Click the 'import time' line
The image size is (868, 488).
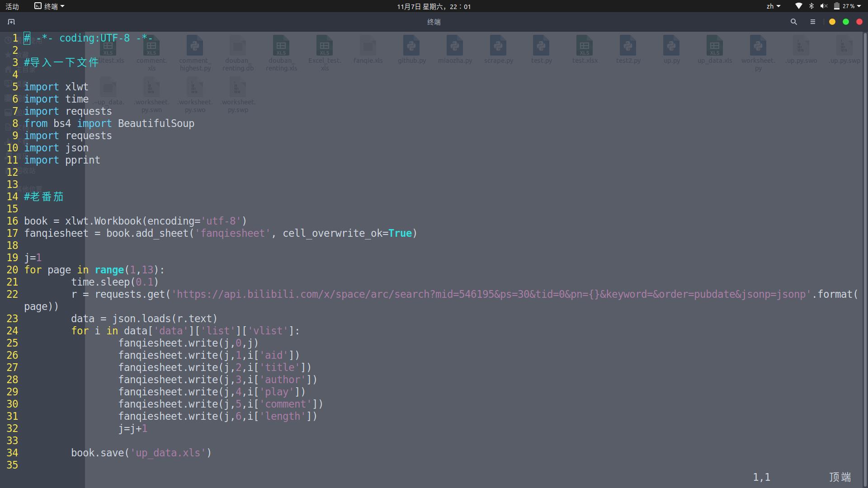(56, 99)
